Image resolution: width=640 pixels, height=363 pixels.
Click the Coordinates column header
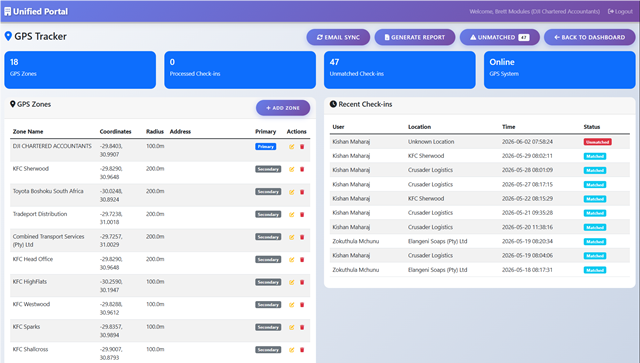pyautogui.click(x=116, y=131)
